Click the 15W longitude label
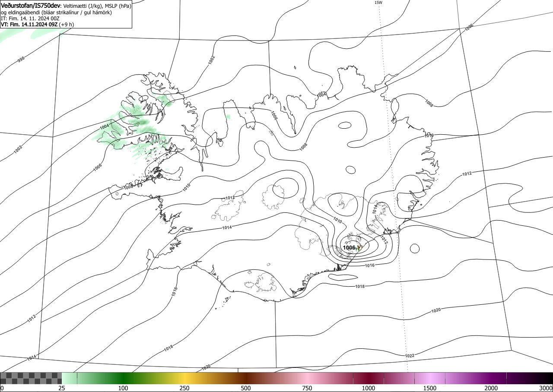Screen dimensions: 553x392 click(378, 3)
